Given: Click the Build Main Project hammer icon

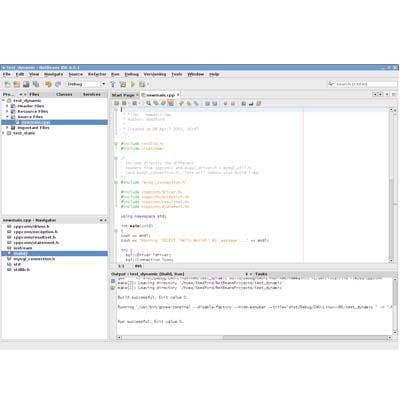Looking at the screenshot, I should [113, 84].
